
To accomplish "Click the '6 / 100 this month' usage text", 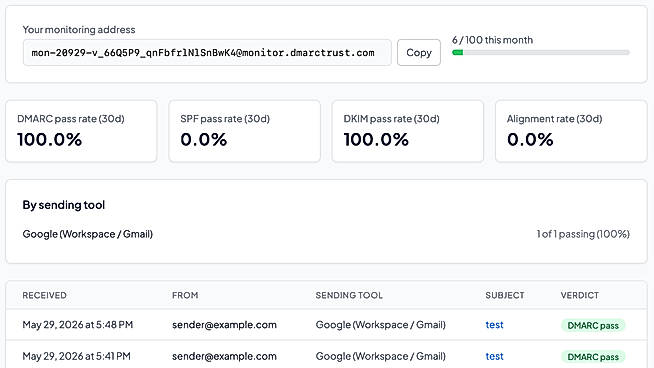I will pos(492,40).
